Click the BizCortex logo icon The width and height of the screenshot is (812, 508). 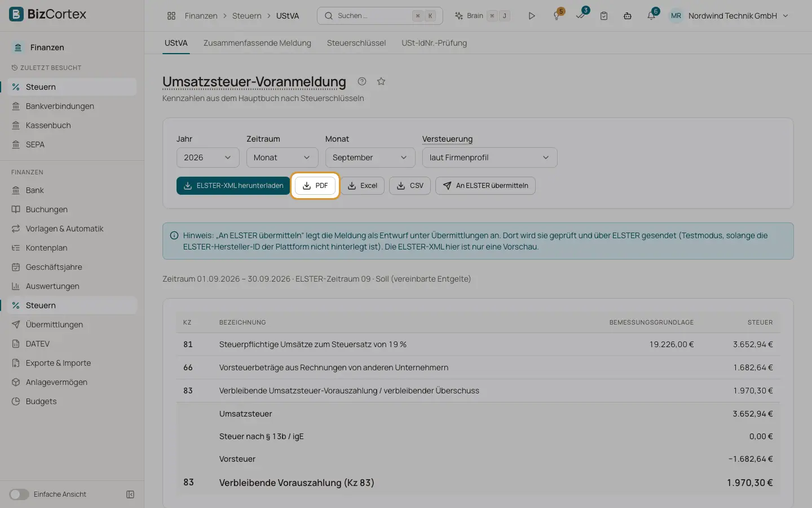(16, 14)
